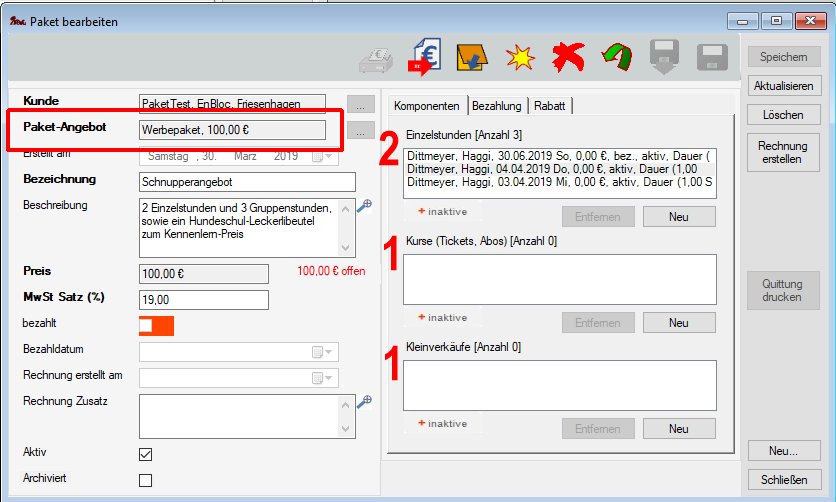Uncheck the Aktiv checkbox
The width and height of the screenshot is (836, 502).
(145, 454)
